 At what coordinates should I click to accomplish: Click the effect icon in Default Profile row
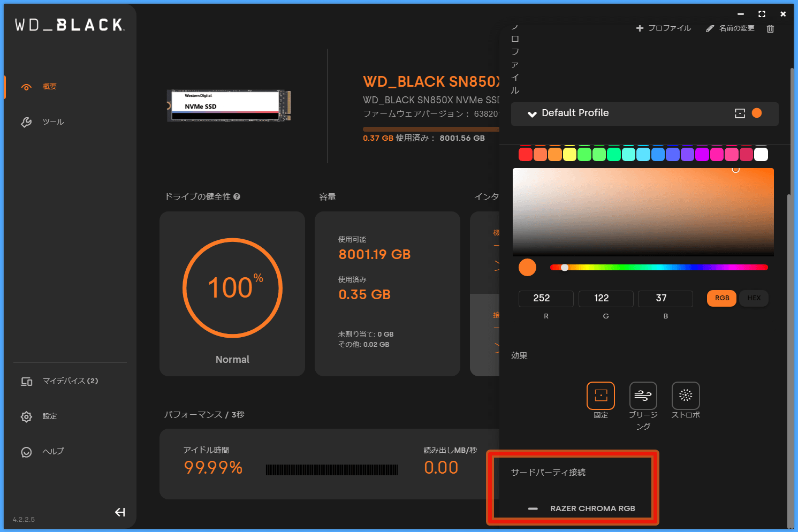tap(740, 113)
